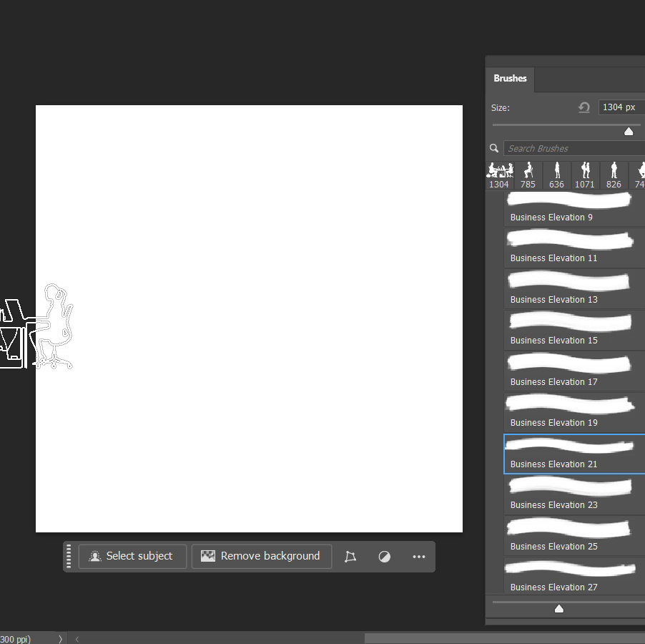Click the brush preview zoom slider handle

pos(559,608)
